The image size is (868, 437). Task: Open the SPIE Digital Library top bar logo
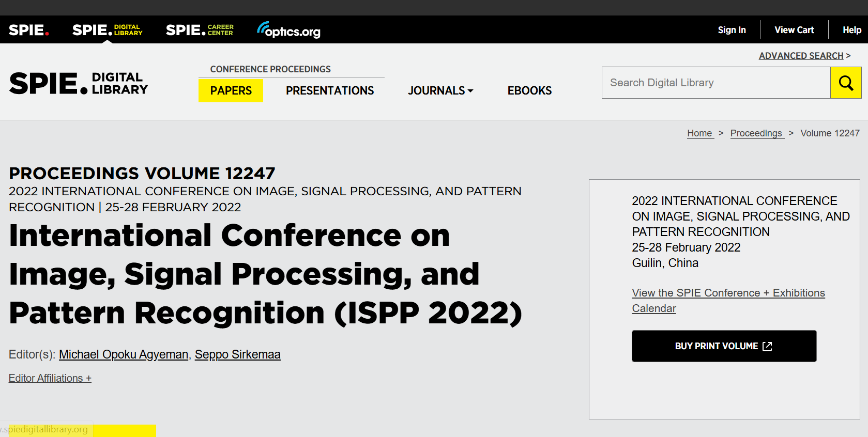[107, 30]
